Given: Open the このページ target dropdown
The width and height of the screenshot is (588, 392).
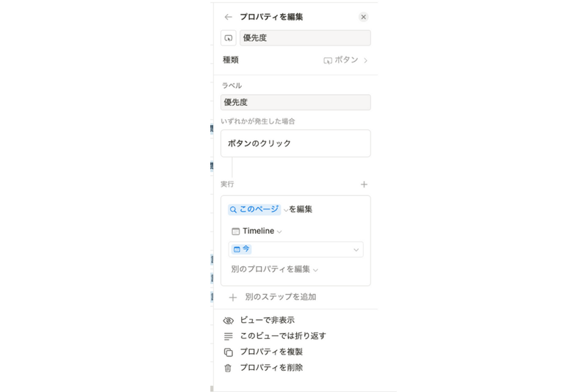Looking at the screenshot, I should pyautogui.click(x=286, y=210).
